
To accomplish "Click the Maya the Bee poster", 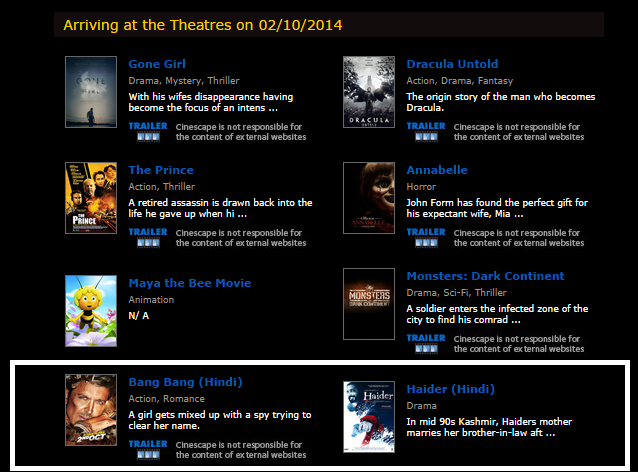I will coord(91,311).
